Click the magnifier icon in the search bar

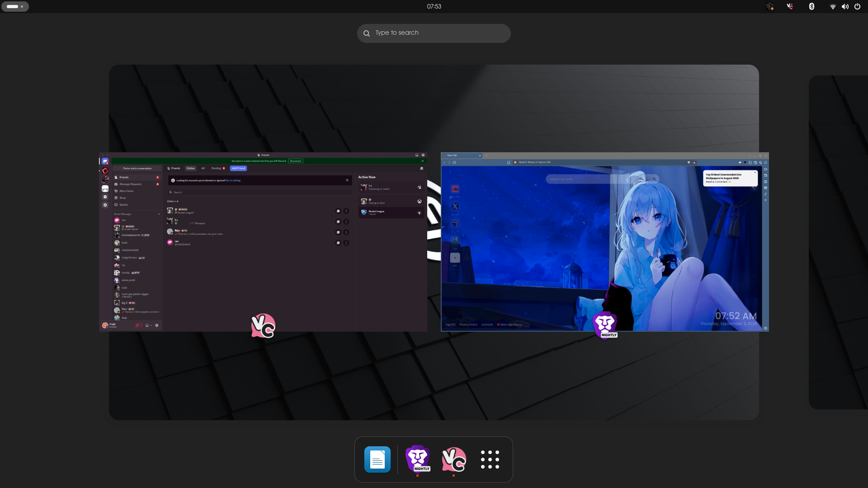point(367,33)
